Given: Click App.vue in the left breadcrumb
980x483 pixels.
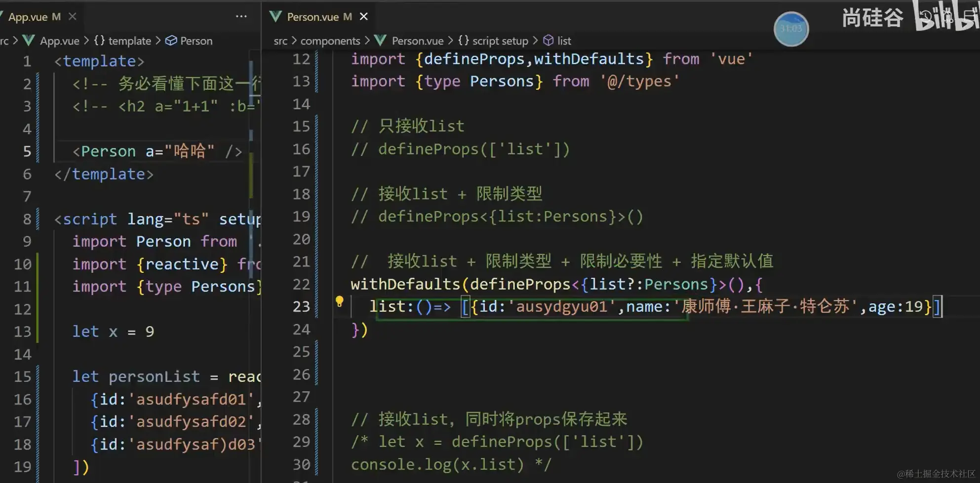Looking at the screenshot, I should point(60,41).
